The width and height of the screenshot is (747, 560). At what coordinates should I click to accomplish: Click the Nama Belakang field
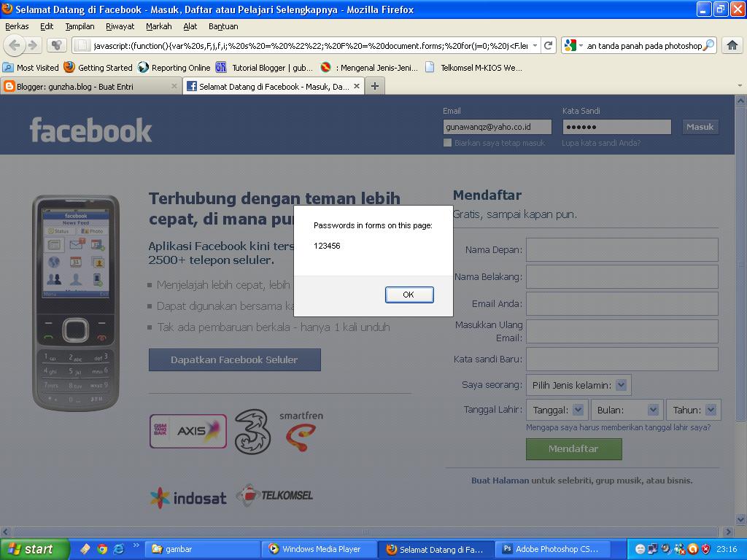[622, 276]
